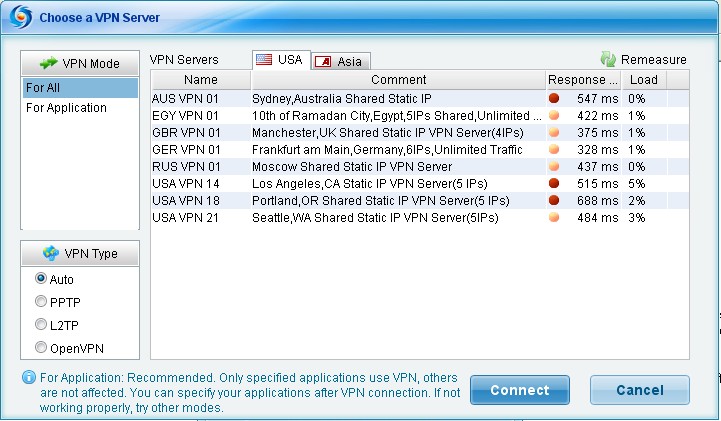Click the Frankfurt am Main,Germany comment
The width and height of the screenshot is (721, 421).
(x=387, y=149)
